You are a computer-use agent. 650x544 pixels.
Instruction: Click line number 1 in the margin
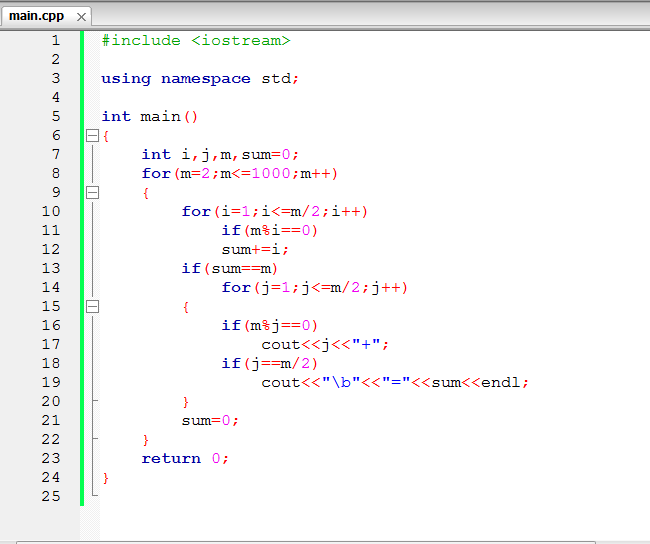[x=56, y=41]
